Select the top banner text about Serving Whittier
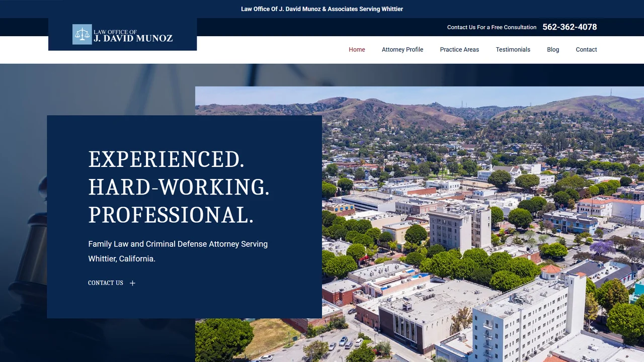 (x=322, y=9)
